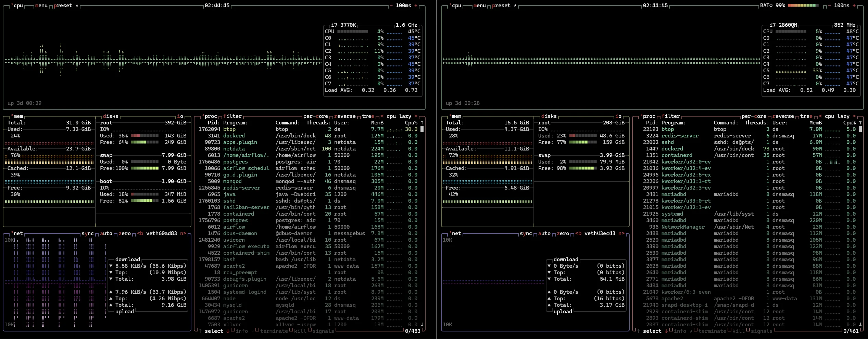The width and height of the screenshot is (868, 339).
Task: Toggle io mode in right disks panel
Action: (618, 116)
